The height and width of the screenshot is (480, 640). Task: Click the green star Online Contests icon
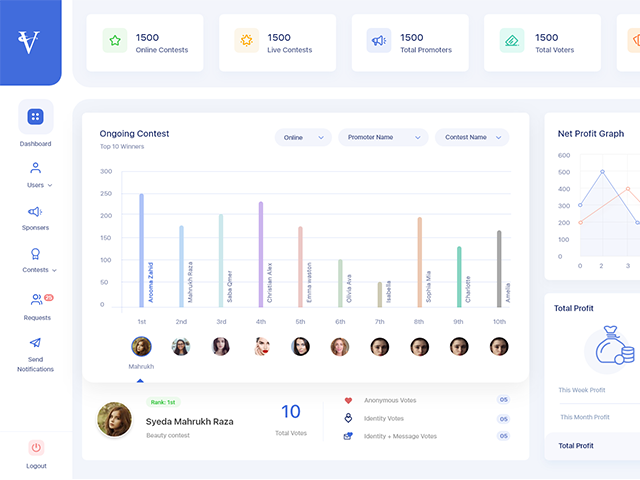(114, 41)
